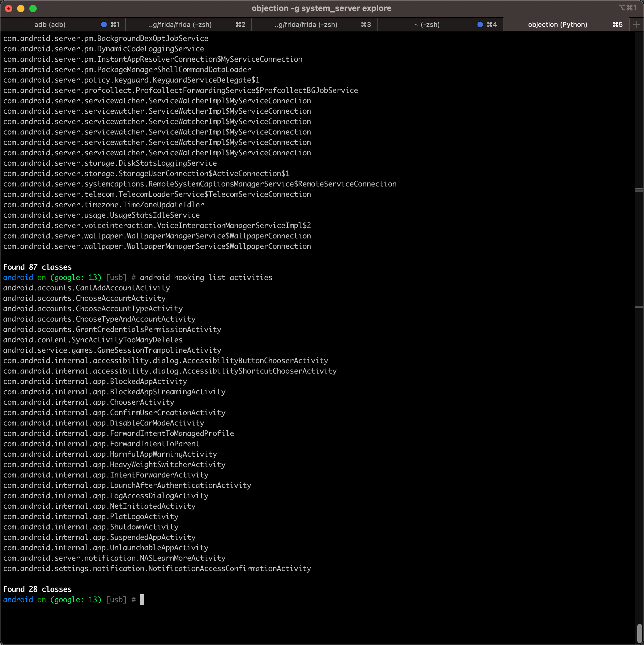This screenshot has width=644, height=645.
Task: Maximize the window with green button
Action: 33,8
